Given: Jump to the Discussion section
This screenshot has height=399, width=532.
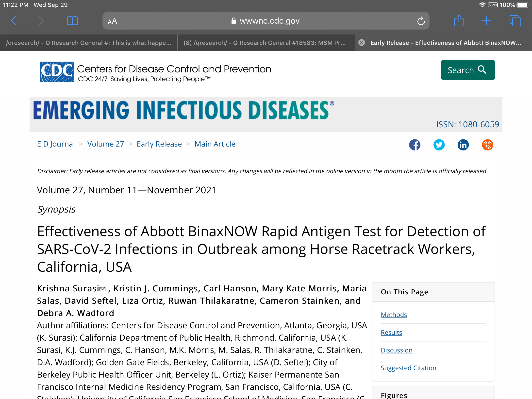Looking at the screenshot, I should [x=397, y=350].
